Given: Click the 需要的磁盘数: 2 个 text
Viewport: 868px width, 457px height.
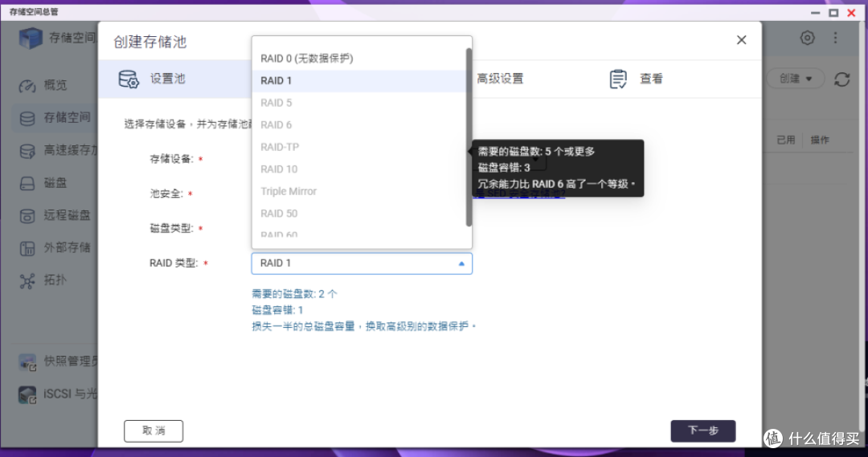Looking at the screenshot, I should [294, 294].
